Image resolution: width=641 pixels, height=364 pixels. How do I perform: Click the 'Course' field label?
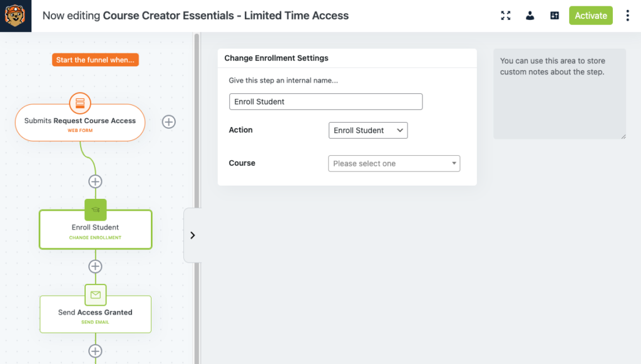[242, 163]
